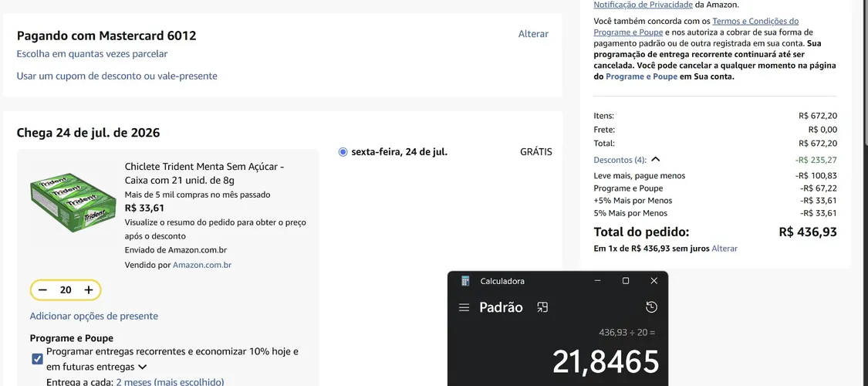Click Total do pedido value R$ 436,93
Image resolution: width=868 pixels, height=386 pixels.
[808, 232]
